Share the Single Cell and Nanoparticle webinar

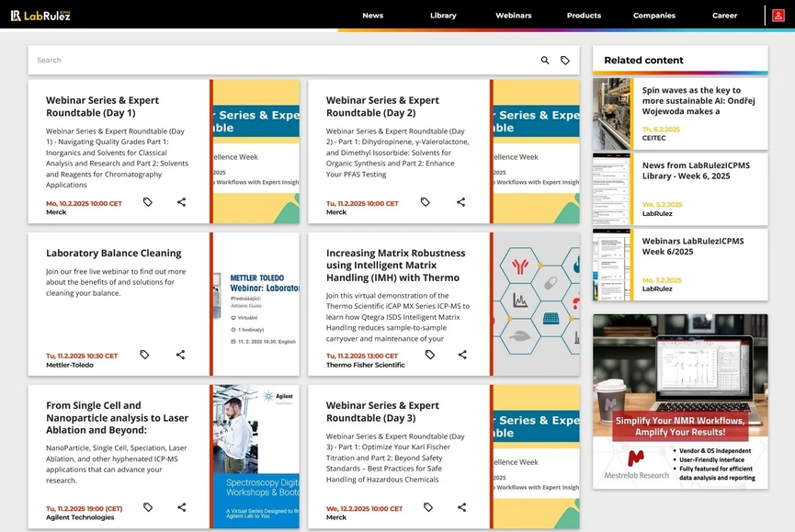pos(181,507)
